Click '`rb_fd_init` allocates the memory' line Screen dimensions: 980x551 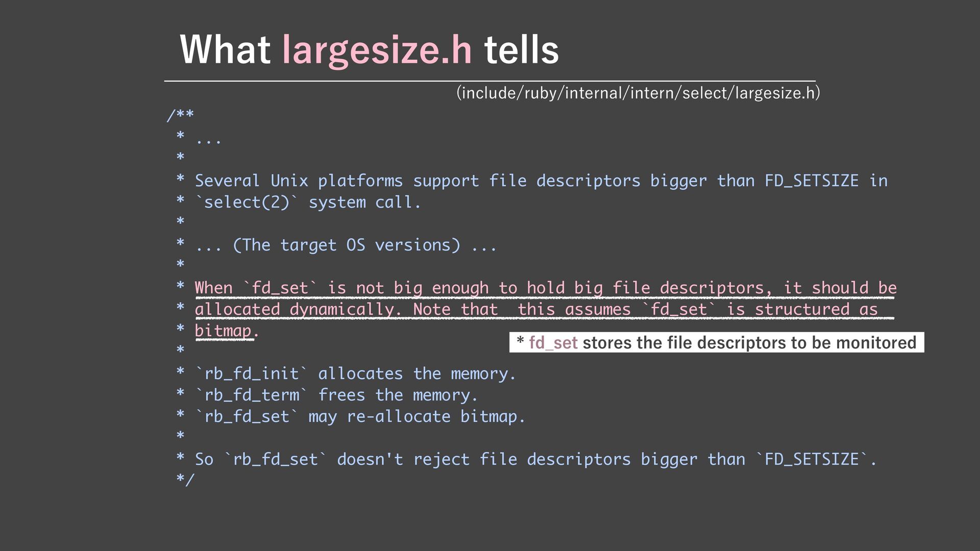pyautogui.click(x=355, y=374)
